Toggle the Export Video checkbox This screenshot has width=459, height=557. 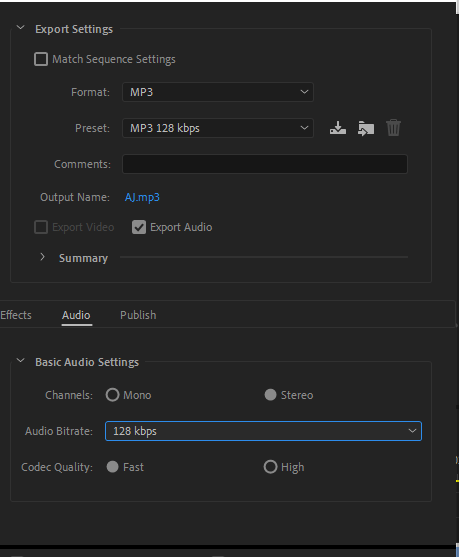point(41,227)
